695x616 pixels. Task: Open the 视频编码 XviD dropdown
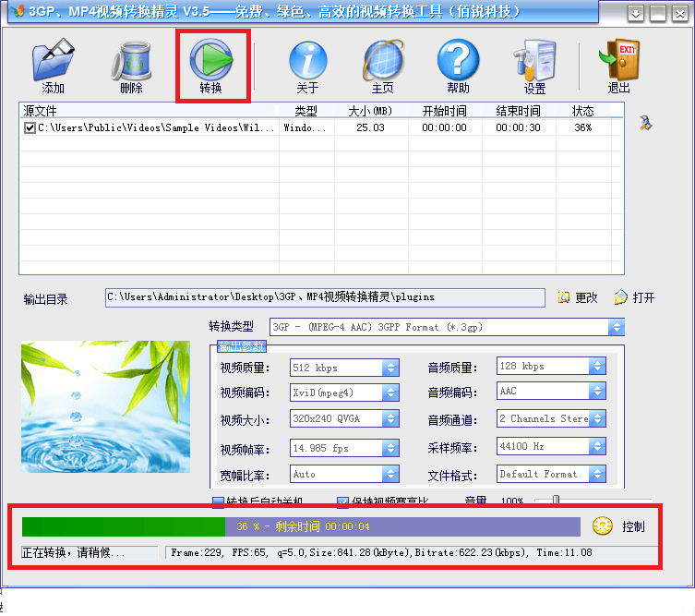(x=390, y=393)
